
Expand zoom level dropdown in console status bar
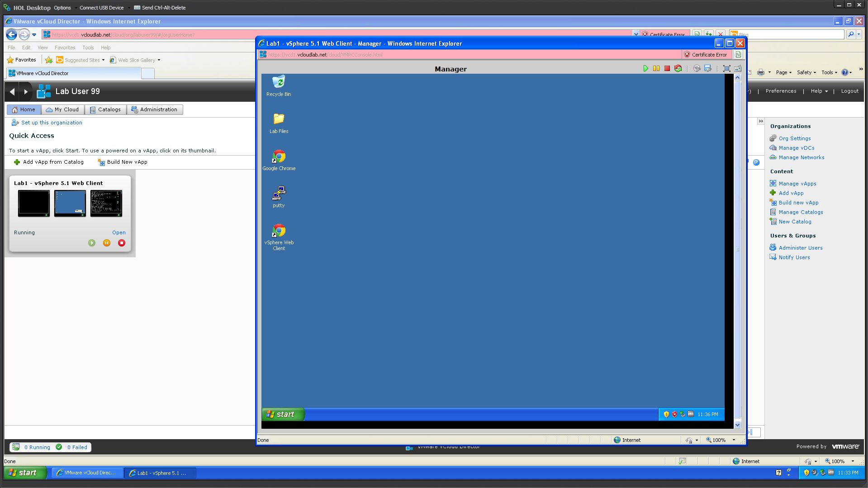click(x=734, y=440)
